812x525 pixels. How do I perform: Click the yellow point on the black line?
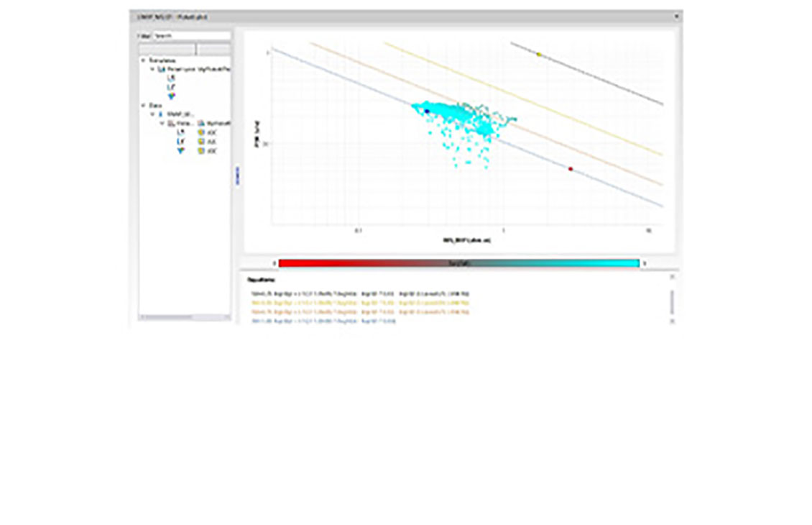tap(539, 54)
